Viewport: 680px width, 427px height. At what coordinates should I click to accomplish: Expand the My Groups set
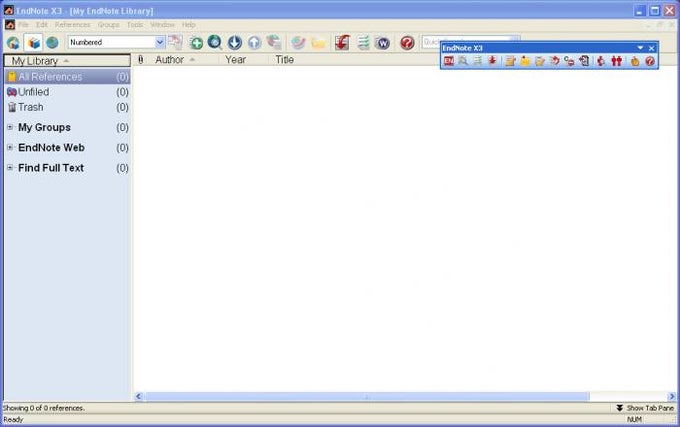[x=10, y=127]
